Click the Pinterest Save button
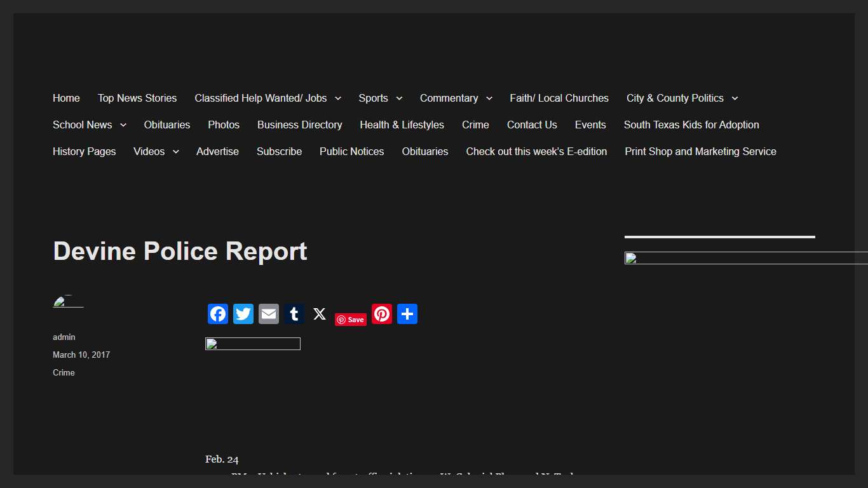868x488 pixels. (350, 319)
